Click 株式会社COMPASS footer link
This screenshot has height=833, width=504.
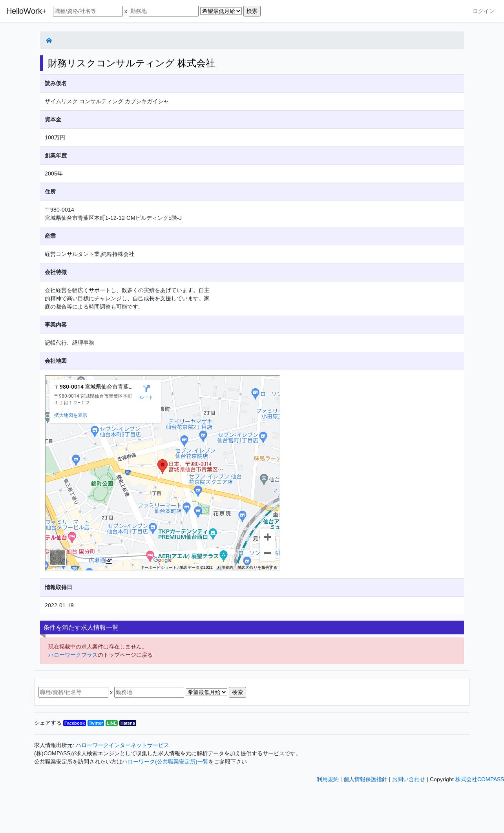[480, 779]
